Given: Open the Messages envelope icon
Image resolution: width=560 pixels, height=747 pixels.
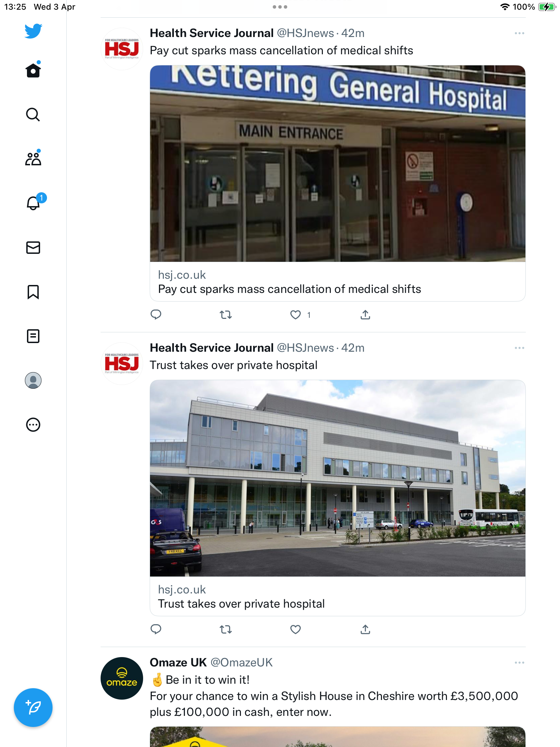Looking at the screenshot, I should pos(33,248).
